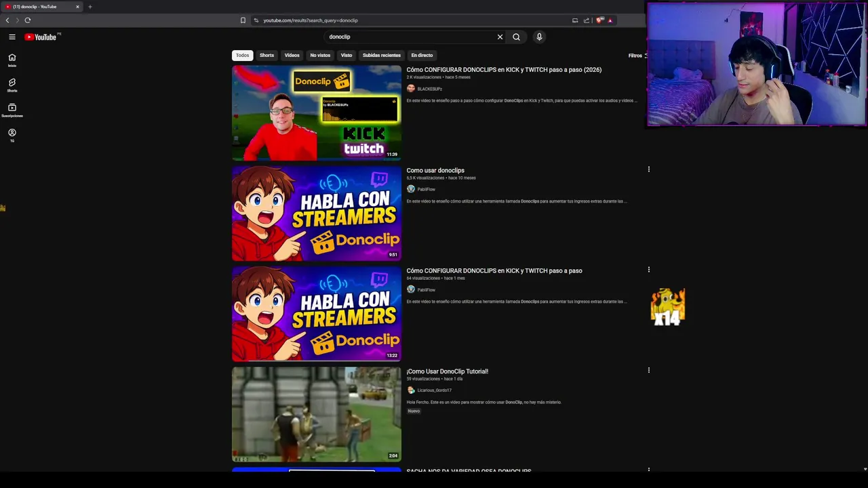Image resolution: width=868 pixels, height=488 pixels.
Task: Click the 'Nuevo' badge text
Action: [414, 411]
